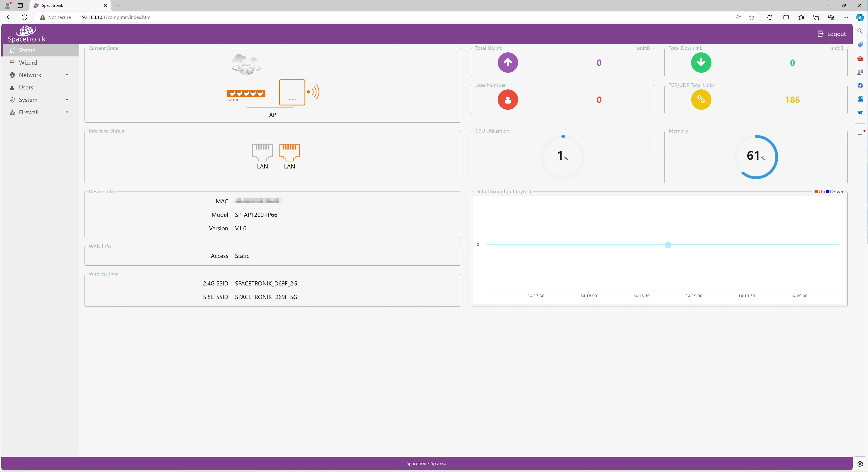Click the orange active LAN port icon
This screenshot has width=868, height=472.
[x=289, y=153]
